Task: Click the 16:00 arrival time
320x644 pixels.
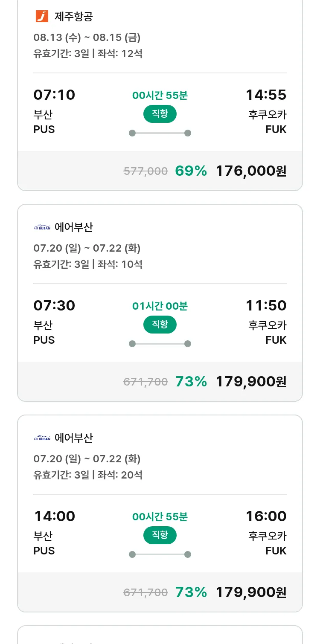Action: coord(266,516)
